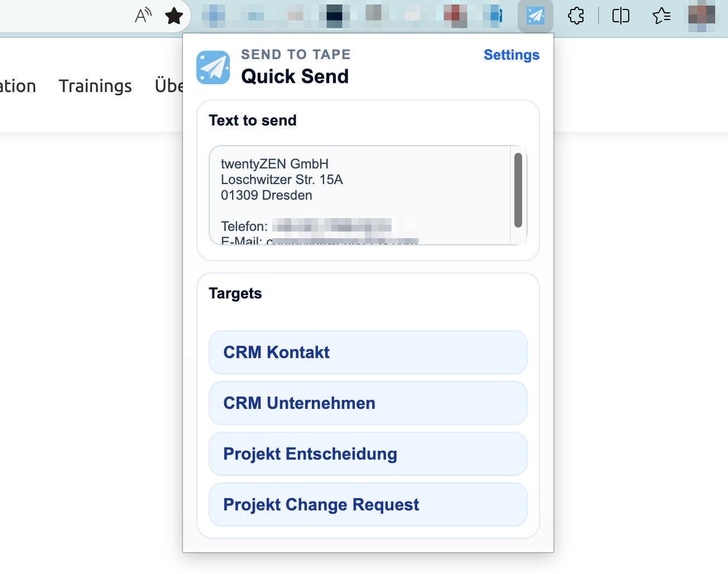The width and height of the screenshot is (728, 574).
Task: Open the Favorites list icon
Action: [x=661, y=16]
